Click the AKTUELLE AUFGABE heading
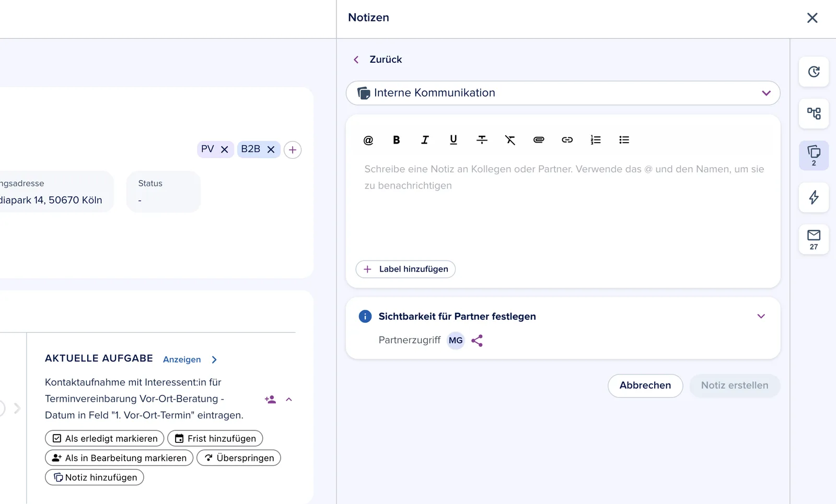Image resolution: width=836 pixels, height=504 pixels. [99, 358]
